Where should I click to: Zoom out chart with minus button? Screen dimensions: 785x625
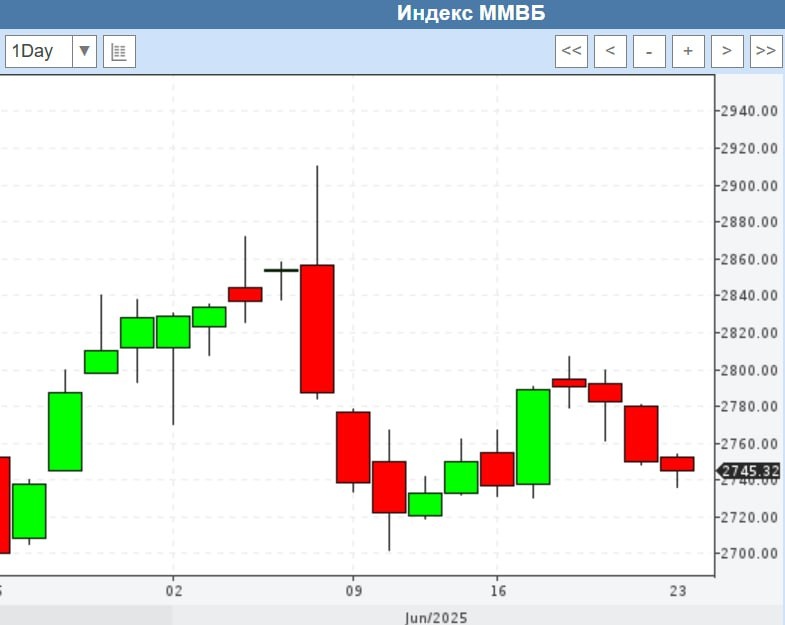point(649,51)
